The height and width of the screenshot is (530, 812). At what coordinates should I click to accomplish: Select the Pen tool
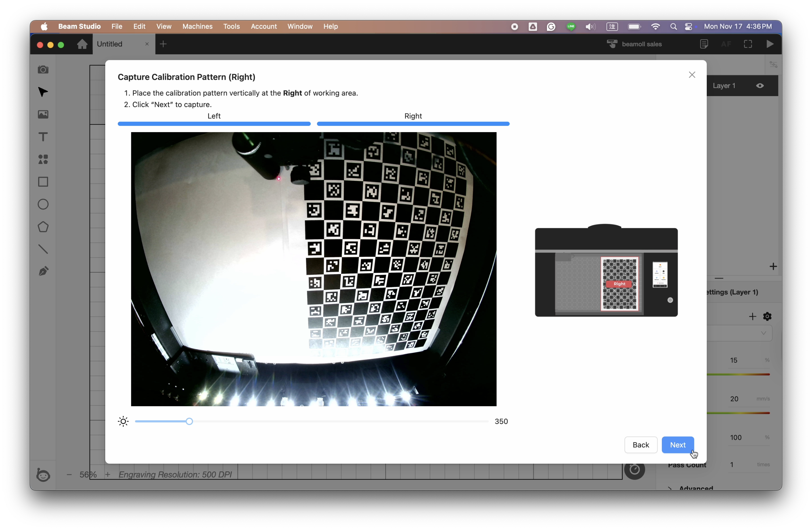[43, 271]
